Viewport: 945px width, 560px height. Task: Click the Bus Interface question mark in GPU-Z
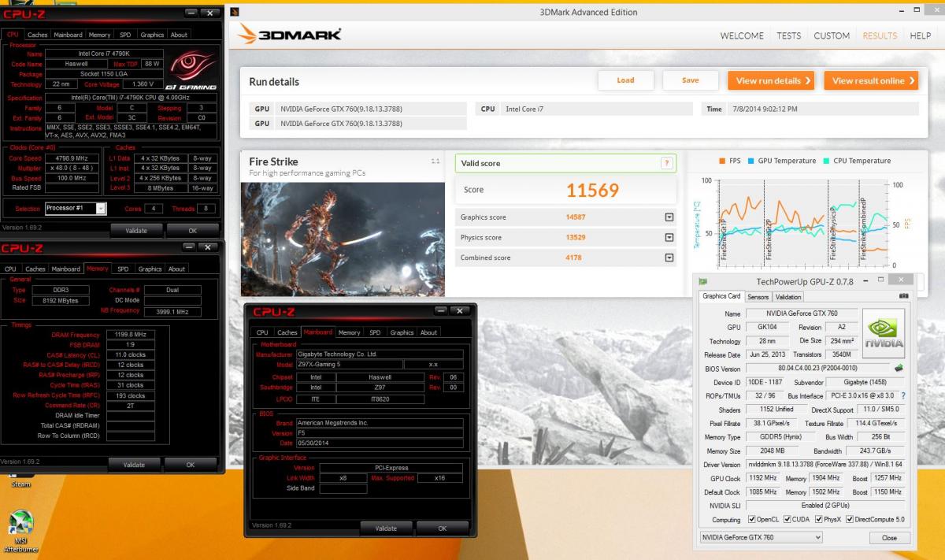(903, 395)
